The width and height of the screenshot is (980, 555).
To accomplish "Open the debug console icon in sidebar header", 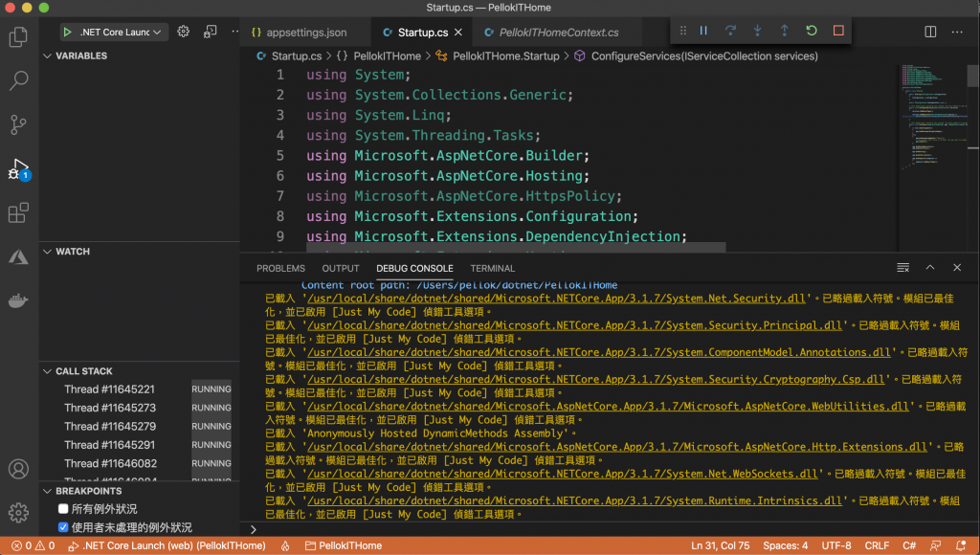I will click(210, 32).
